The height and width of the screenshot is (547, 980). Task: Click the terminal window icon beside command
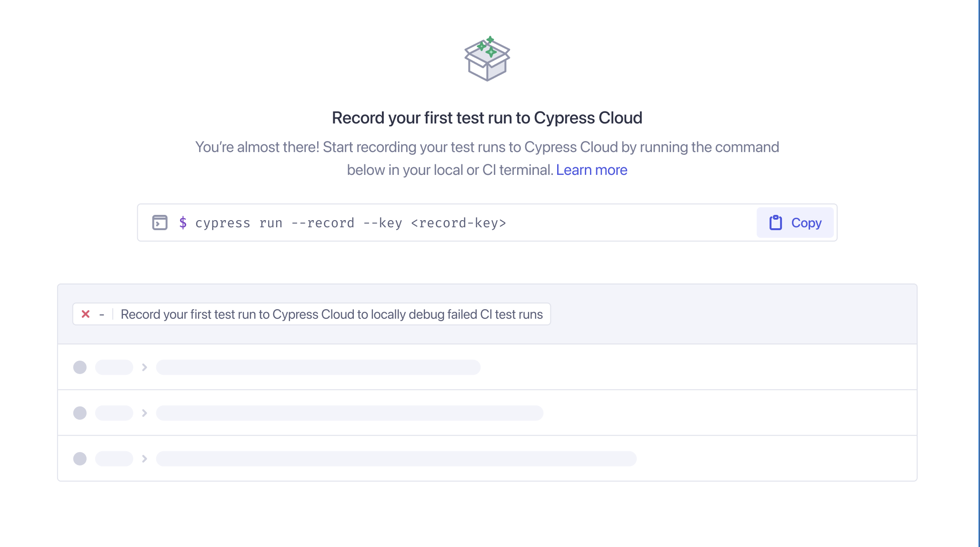(x=160, y=223)
